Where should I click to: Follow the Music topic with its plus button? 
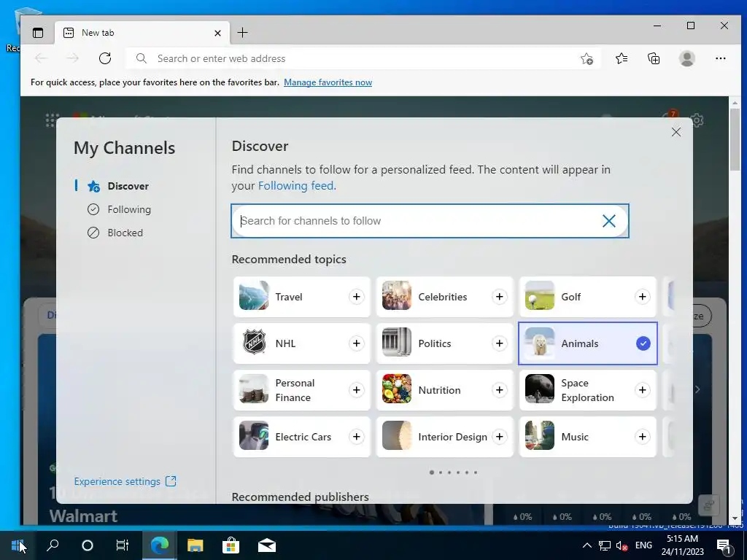(642, 437)
